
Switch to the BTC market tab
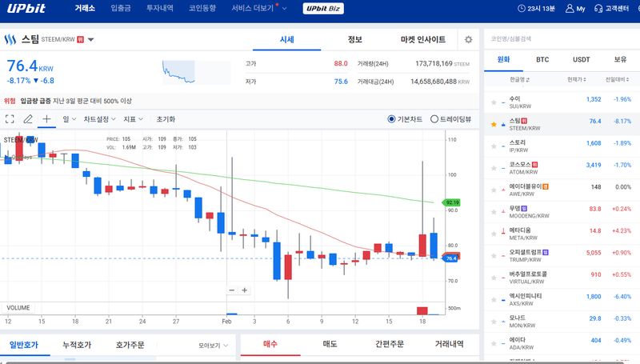pos(542,59)
